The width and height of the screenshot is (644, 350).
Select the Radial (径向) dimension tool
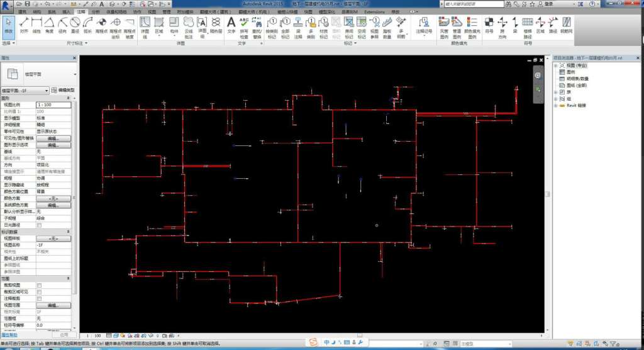(62, 25)
